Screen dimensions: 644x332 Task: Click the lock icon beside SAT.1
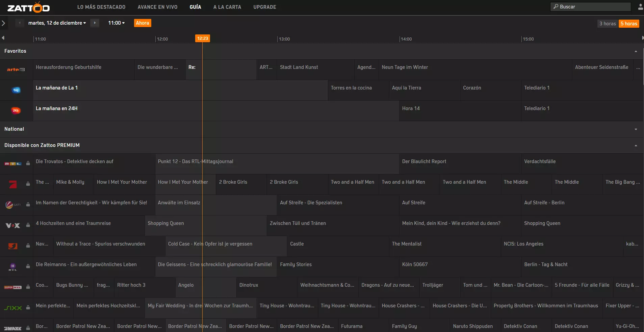click(28, 205)
